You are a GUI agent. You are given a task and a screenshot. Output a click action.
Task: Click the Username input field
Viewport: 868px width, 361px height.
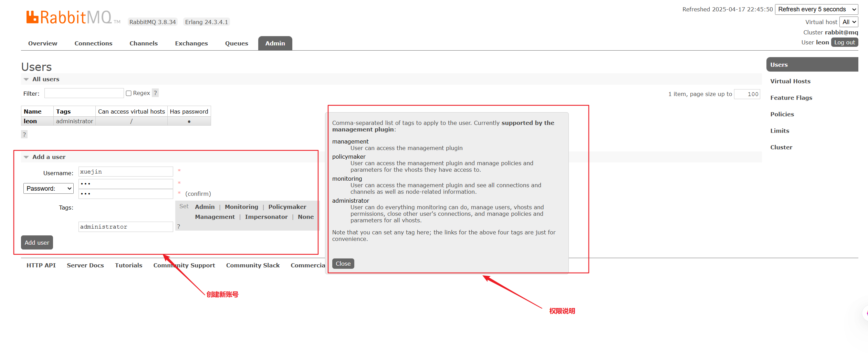point(126,172)
